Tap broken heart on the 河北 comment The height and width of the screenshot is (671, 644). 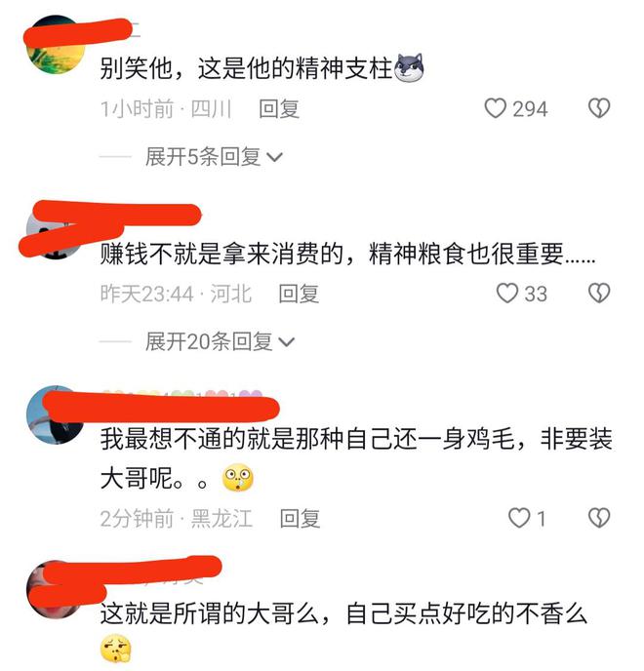pyautogui.click(x=598, y=294)
